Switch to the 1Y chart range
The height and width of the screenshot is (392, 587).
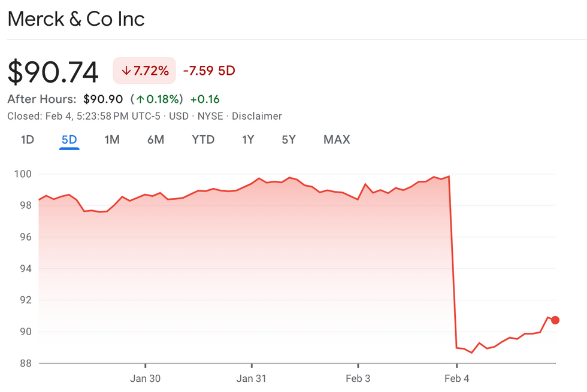click(x=248, y=140)
